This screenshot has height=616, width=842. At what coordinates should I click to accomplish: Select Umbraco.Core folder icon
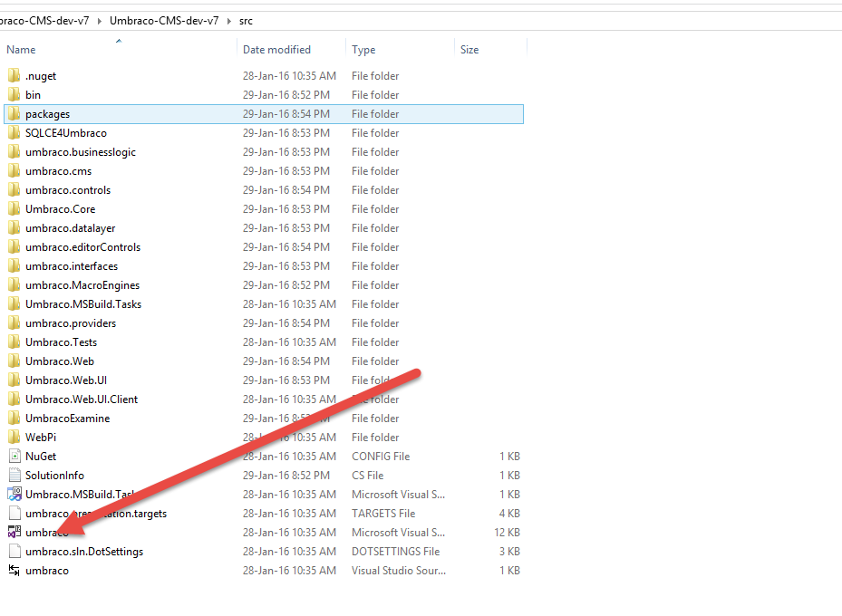pos(15,209)
